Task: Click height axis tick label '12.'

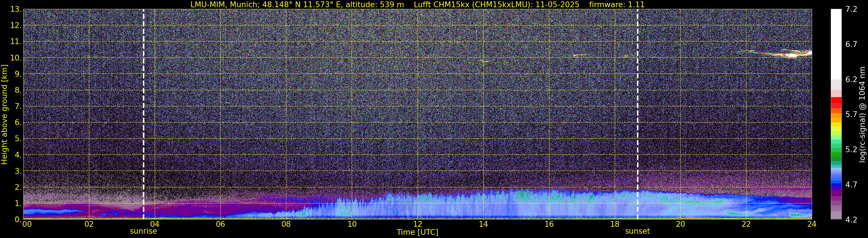Action: click(x=16, y=26)
